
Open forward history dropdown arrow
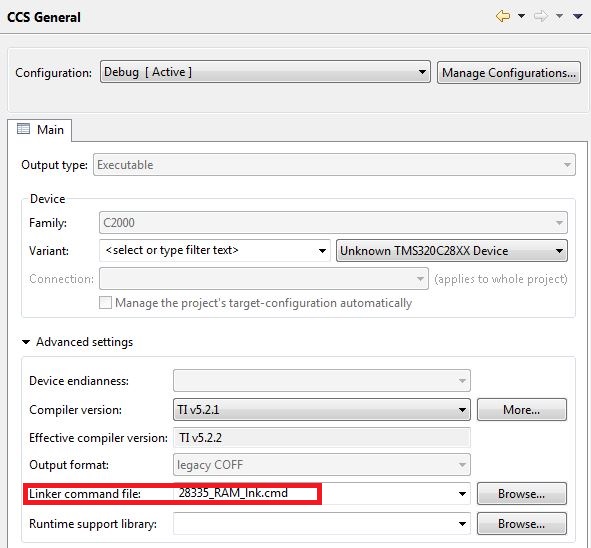point(559,16)
